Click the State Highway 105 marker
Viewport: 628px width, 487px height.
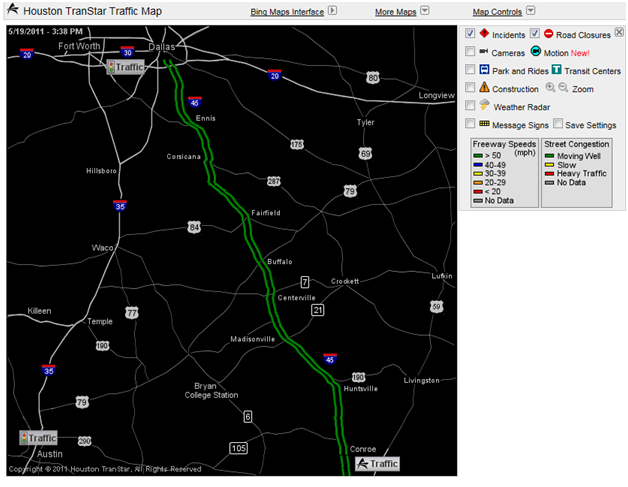(x=239, y=448)
